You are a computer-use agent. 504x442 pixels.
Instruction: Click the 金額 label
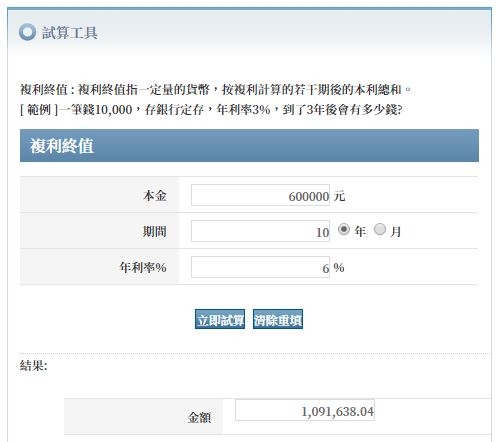[x=199, y=417]
